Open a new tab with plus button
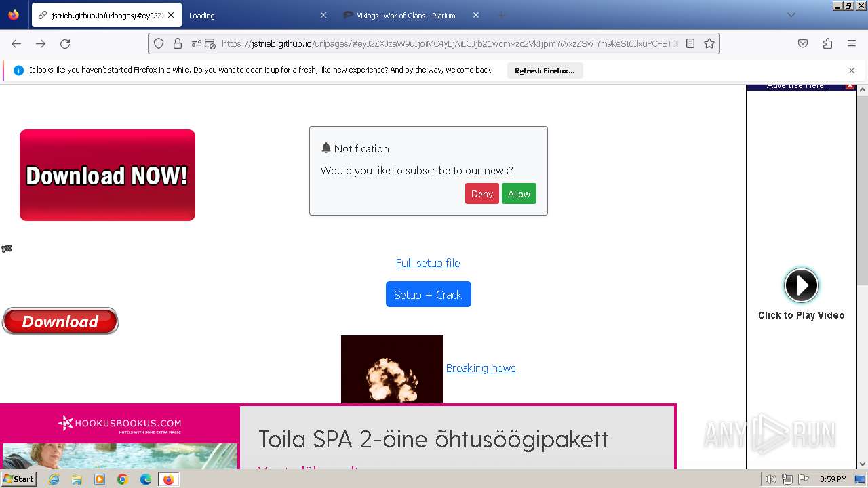Screen dimensions: 868x488 tap(502, 15)
